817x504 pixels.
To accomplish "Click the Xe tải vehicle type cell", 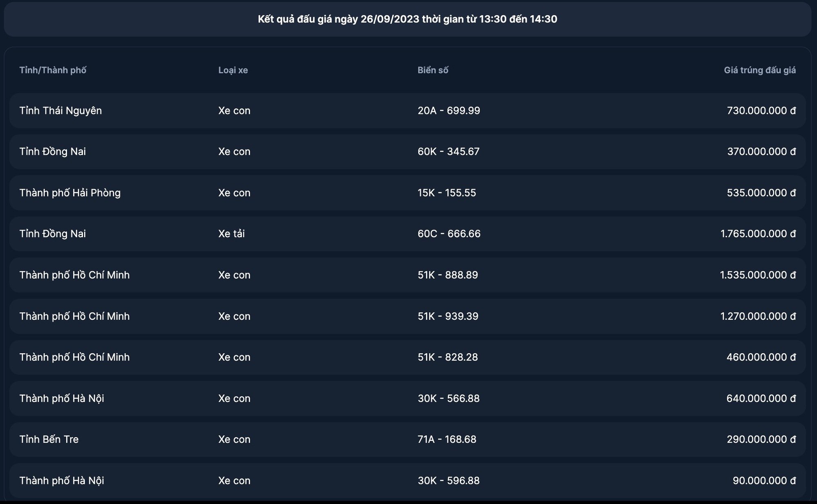I will [x=231, y=234].
